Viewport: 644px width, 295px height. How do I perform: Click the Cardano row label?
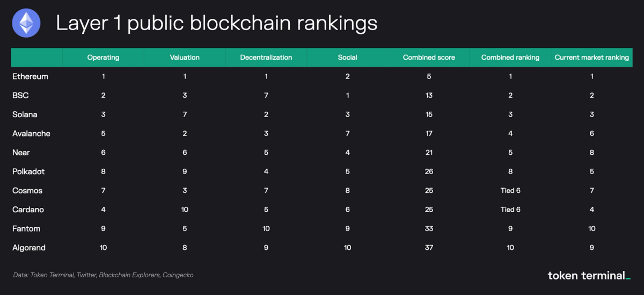pos(28,210)
